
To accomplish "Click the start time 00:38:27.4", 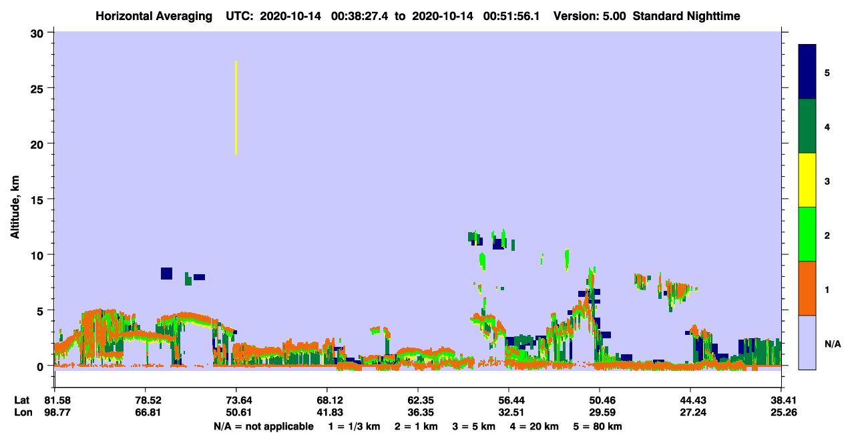I will 360,16.
